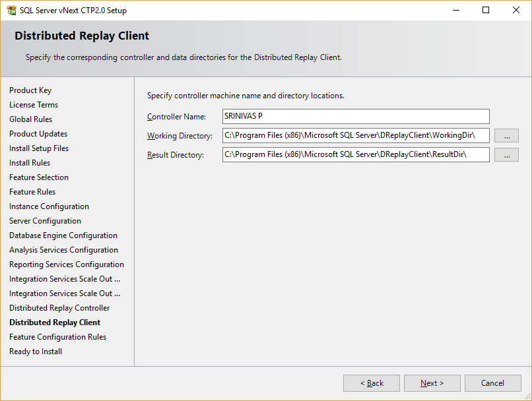Screen dimensions: 532x401
Task: Select Install Setup Files step
Action: click(39, 148)
